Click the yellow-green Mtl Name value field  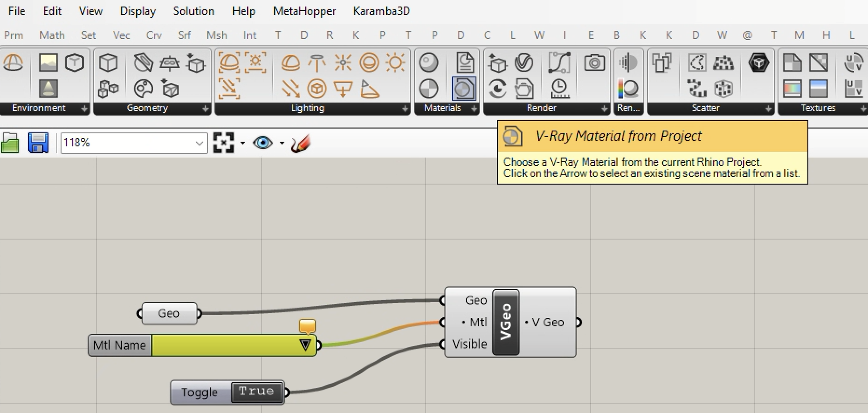coord(234,345)
